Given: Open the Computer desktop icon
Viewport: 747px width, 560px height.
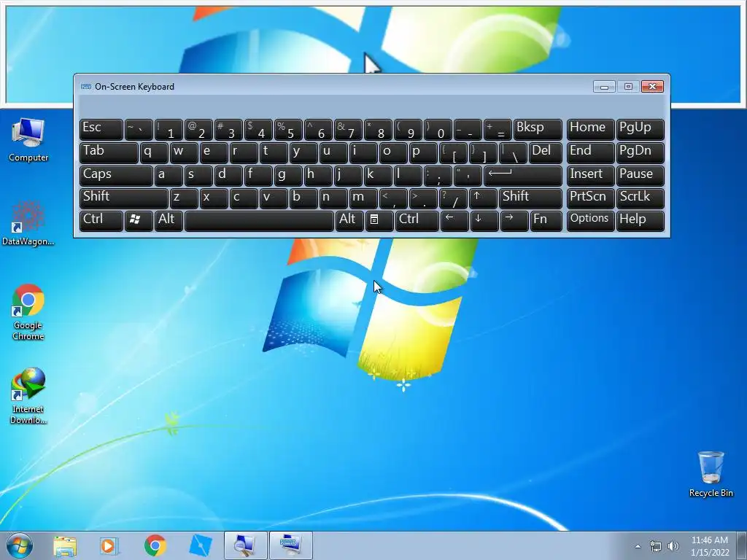Looking at the screenshot, I should click(28, 139).
